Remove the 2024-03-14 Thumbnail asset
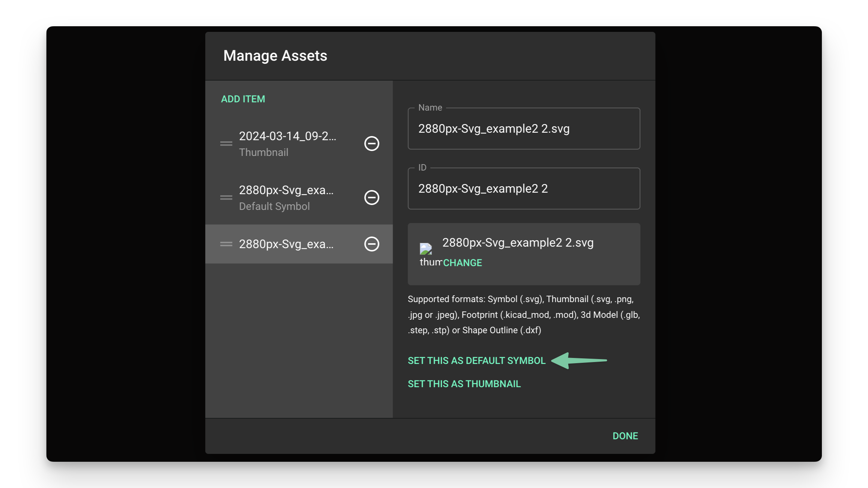Screen dimensions: 868x488 coord(372,144)
